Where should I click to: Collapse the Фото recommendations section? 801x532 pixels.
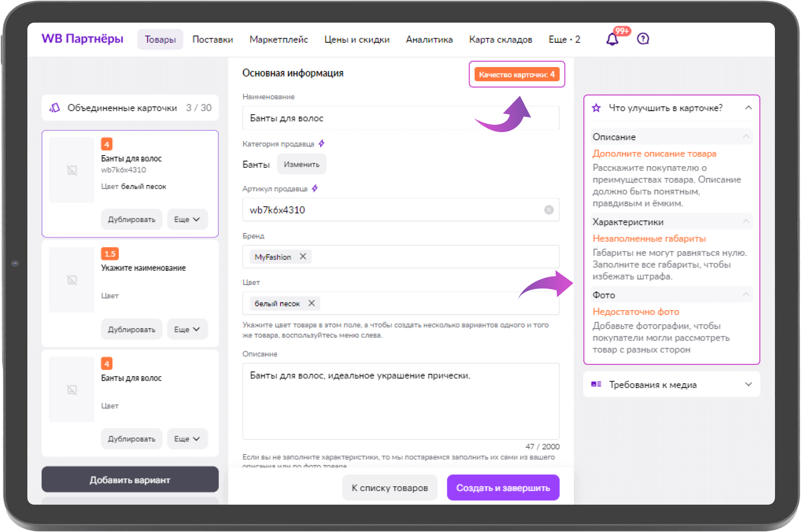(746, 295)
